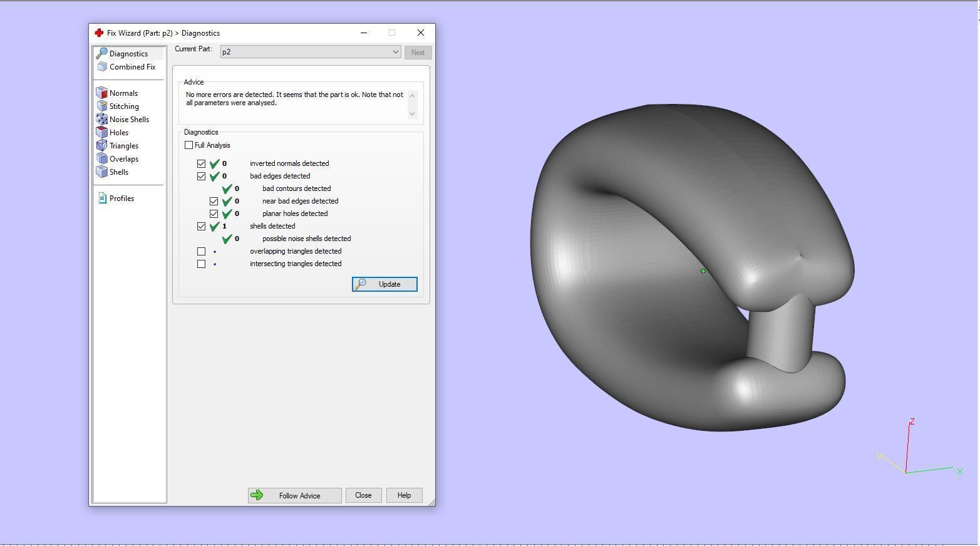Click the Holes icon
Screen dimensions: 980x546
(x=102, y=133)
